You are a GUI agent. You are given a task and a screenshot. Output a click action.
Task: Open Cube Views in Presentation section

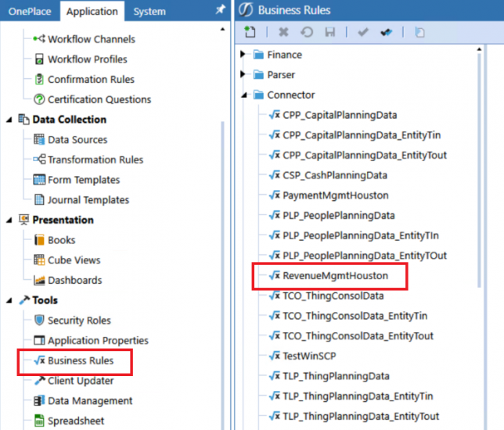[74, 260]
